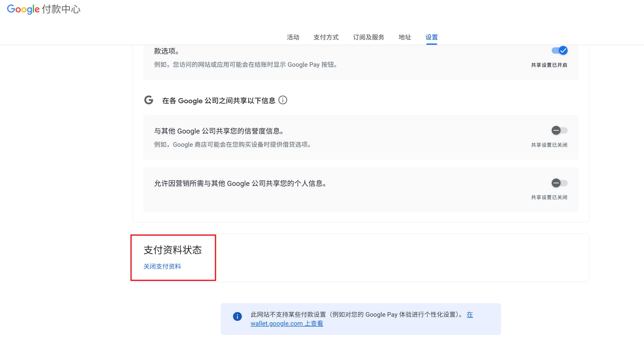Viewport: 644px width, 341px height.
Task: Click the heading 在各 Google 公司之间共享以下信息
Action: pos(219,101)
